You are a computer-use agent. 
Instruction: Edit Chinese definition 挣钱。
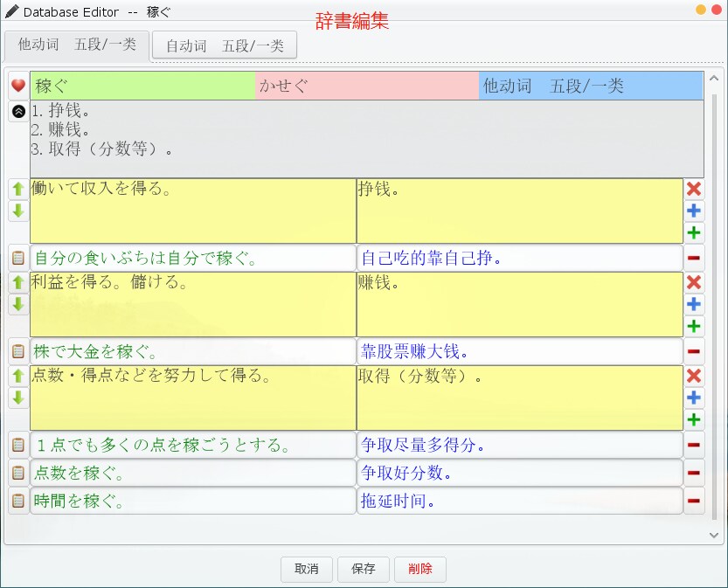(519, 211)
